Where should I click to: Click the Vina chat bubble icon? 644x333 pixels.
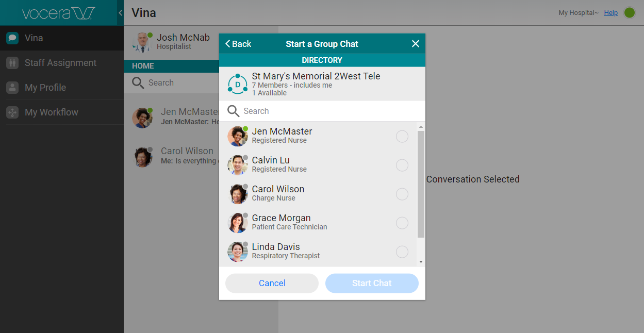(12, 38)
